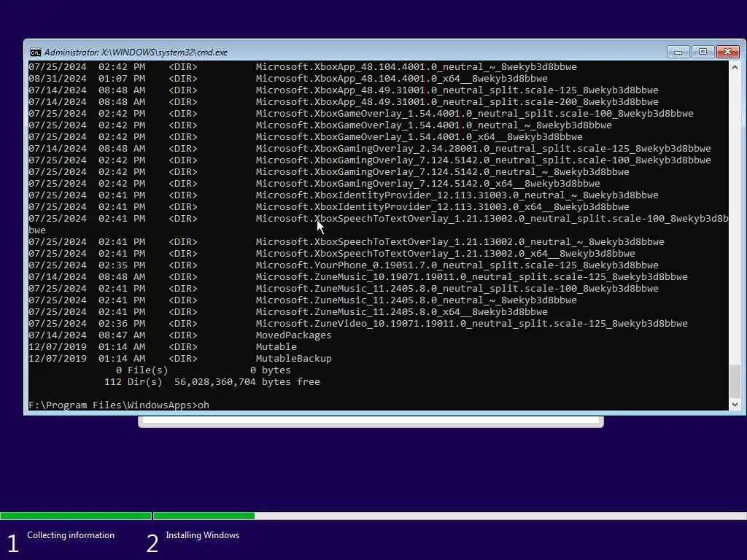Screen dimensions: 747x560
Task: Click XboxSpeechToTextOverlay_1.21.13002.0_x64 entry
Action: coord(446,253)
